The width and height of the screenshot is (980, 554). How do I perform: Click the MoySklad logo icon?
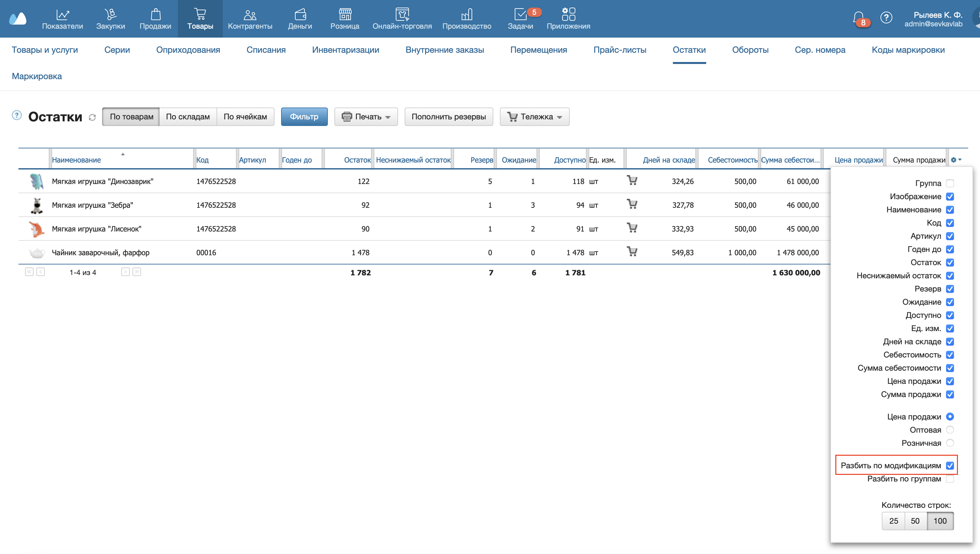pos(18,18)
